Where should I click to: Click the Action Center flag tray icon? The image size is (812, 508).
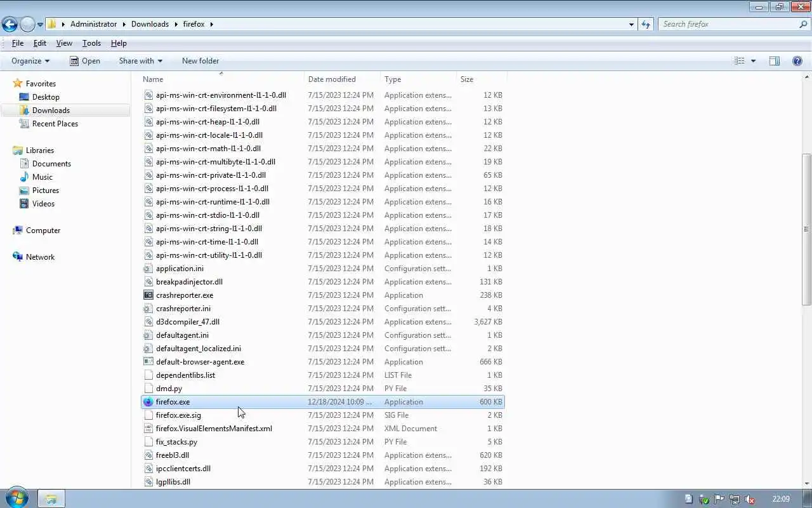(x=719, y=499)
